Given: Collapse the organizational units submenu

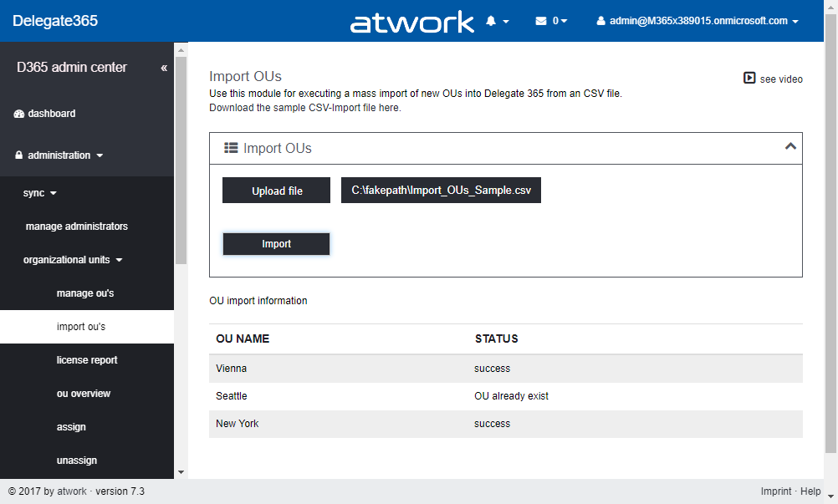Looking at the screenshot, I should 73,260.
